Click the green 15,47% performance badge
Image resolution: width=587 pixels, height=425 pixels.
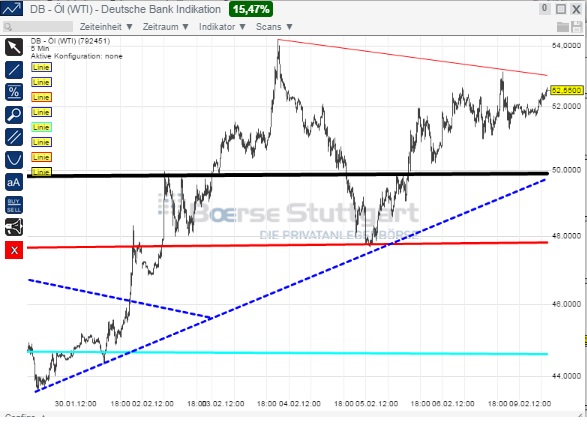tap(251, 9)
